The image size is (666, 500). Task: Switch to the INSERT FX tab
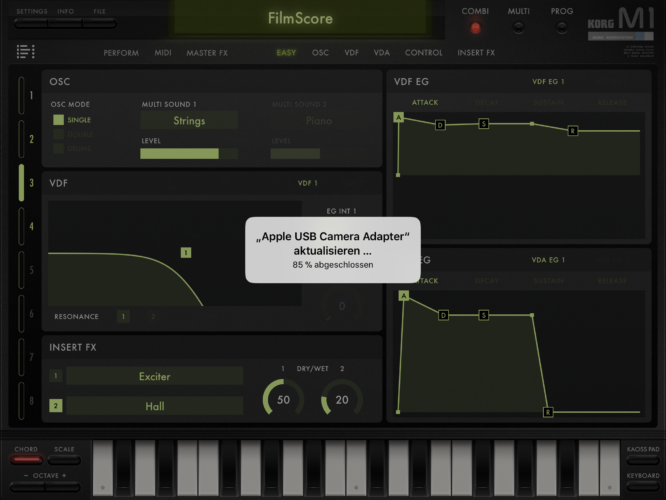[x=476, y=53]
